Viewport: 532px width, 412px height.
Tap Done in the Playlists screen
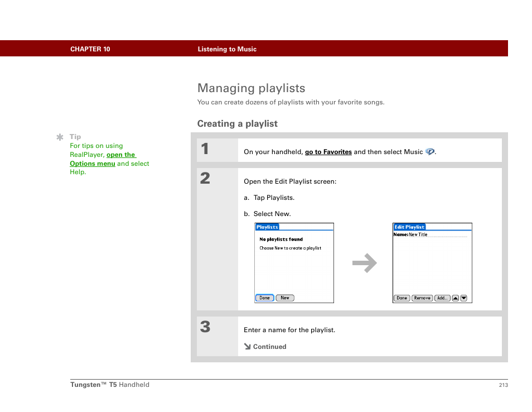[x=264, y=298]
